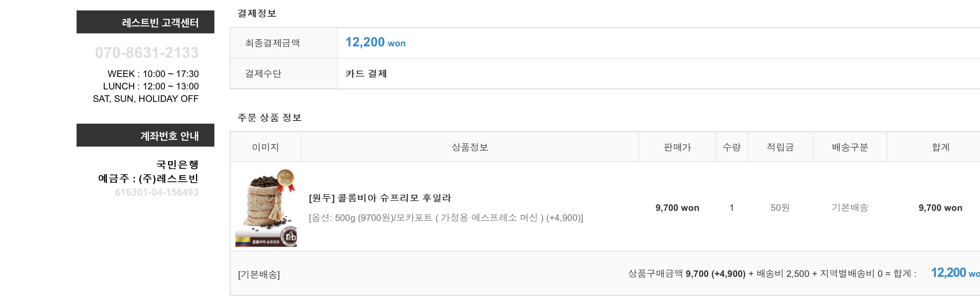Screen dimensions: 980x307
Task: Click the 500g 모카포트 option description text
Action: click(x=445, y=218)
